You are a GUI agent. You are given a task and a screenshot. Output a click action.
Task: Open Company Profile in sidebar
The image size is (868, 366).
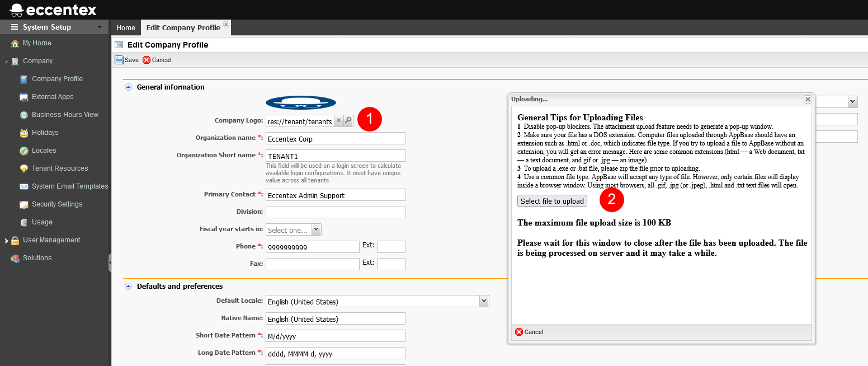[x=57, y=79]
